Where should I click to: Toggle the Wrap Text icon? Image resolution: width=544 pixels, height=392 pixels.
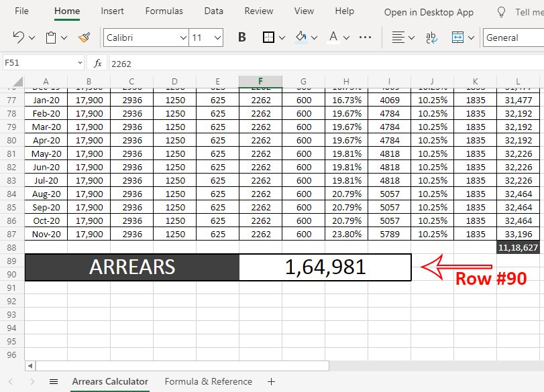430,38
